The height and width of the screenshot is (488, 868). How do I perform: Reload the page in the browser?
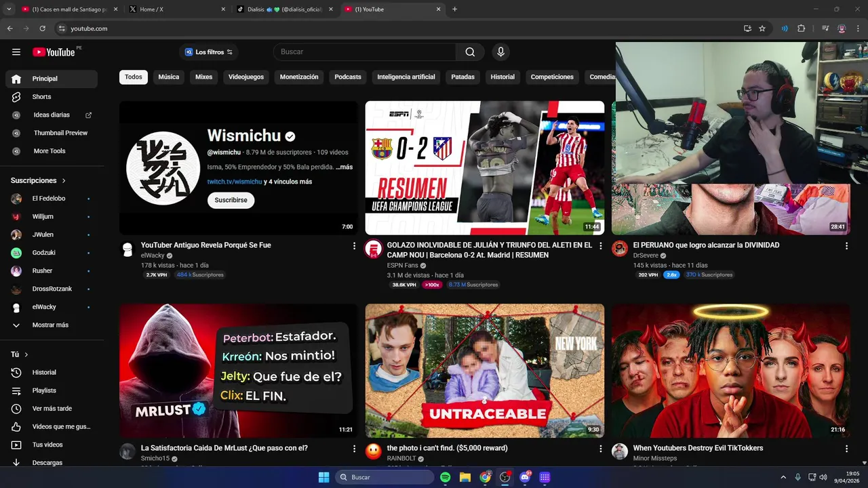42,28
